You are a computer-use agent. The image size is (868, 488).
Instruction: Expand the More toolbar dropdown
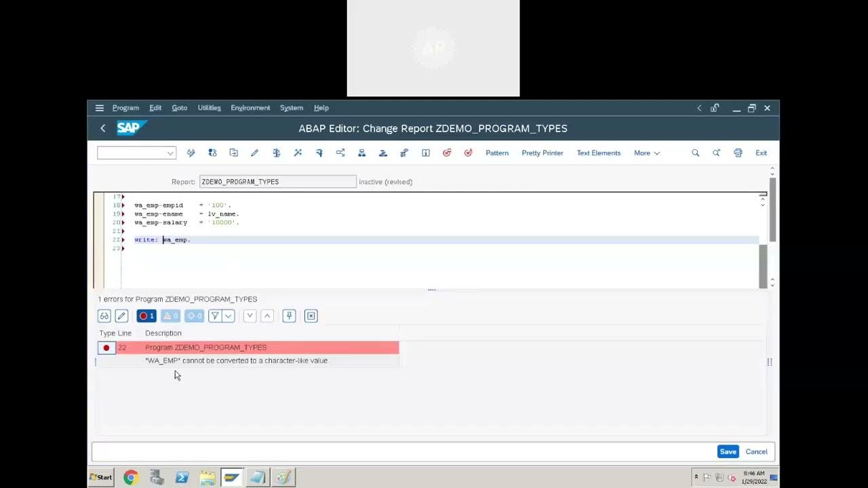point(647,153)
